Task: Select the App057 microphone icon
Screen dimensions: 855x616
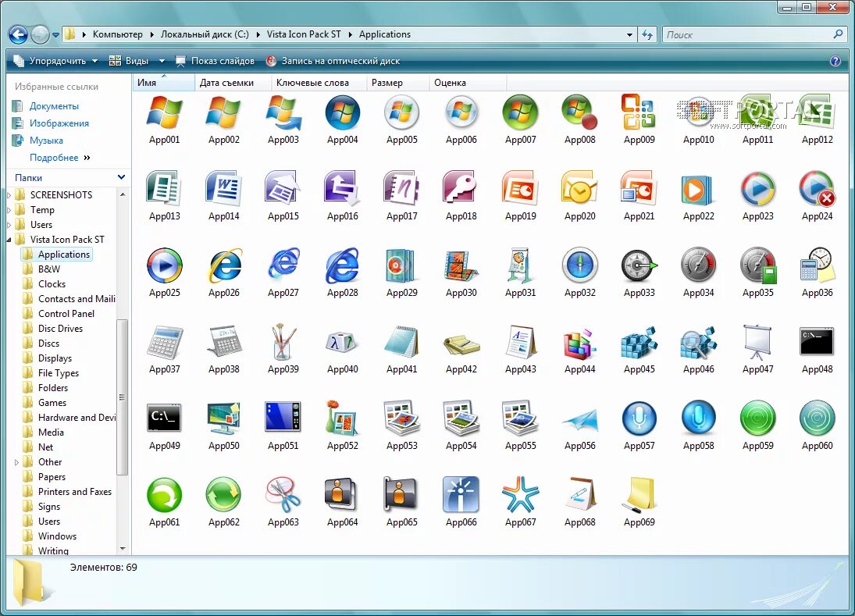Action: (x=639, y=418)
